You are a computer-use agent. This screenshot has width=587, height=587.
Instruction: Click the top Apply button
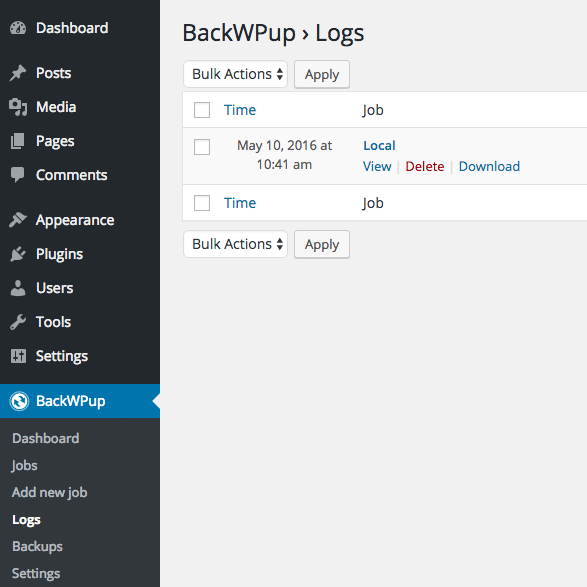coord(322,74)
